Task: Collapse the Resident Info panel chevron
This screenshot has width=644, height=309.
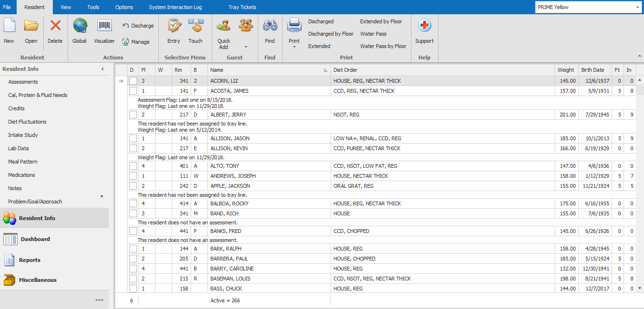Action: 102,69
